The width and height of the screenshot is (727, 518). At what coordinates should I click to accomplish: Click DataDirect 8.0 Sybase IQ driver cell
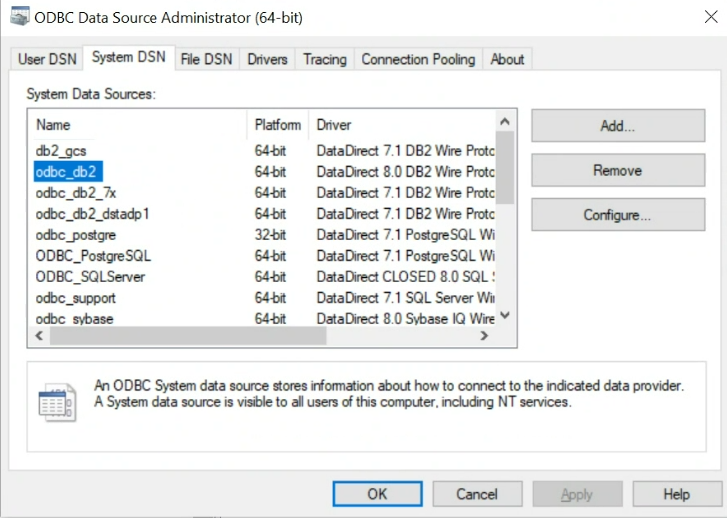406,319
